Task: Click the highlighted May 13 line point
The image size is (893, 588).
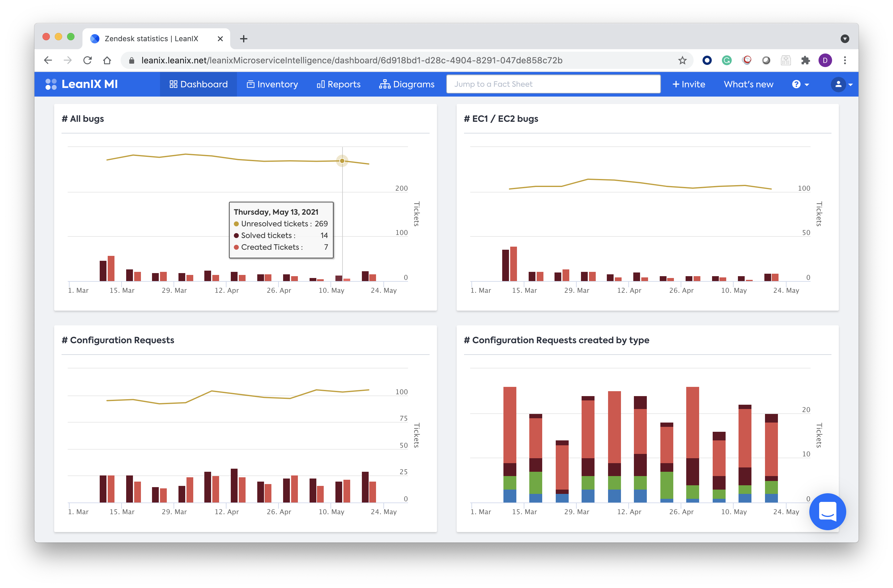Action: click(x=342, y=161)
